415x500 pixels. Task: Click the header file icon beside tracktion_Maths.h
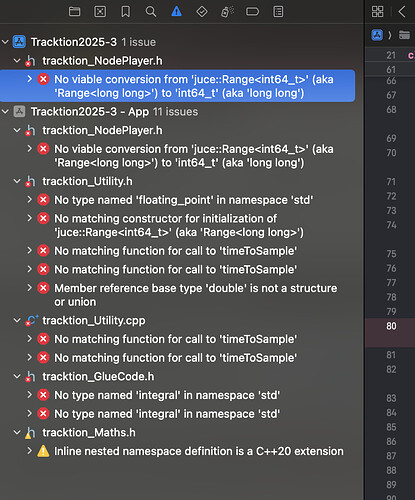click(30, 433)
